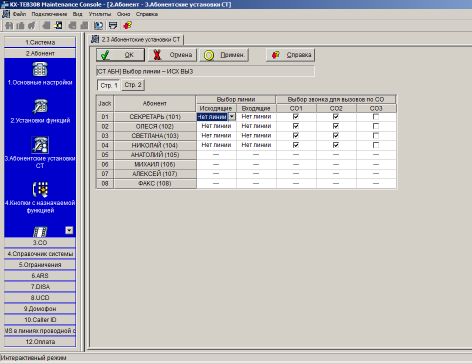Click green checkmark on the OK button
This screenshot has width=472, height=364.
coord(106,55)
